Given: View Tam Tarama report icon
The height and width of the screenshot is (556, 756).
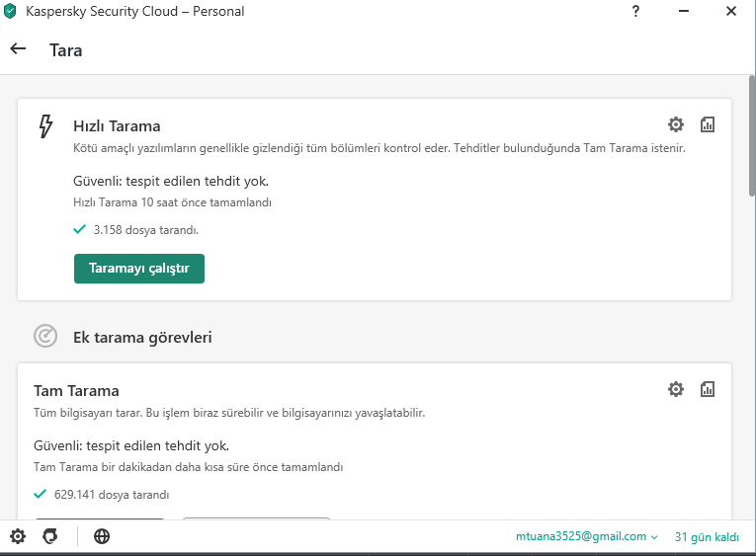Looking at the screenshot, I should click(x=708, y=389).
